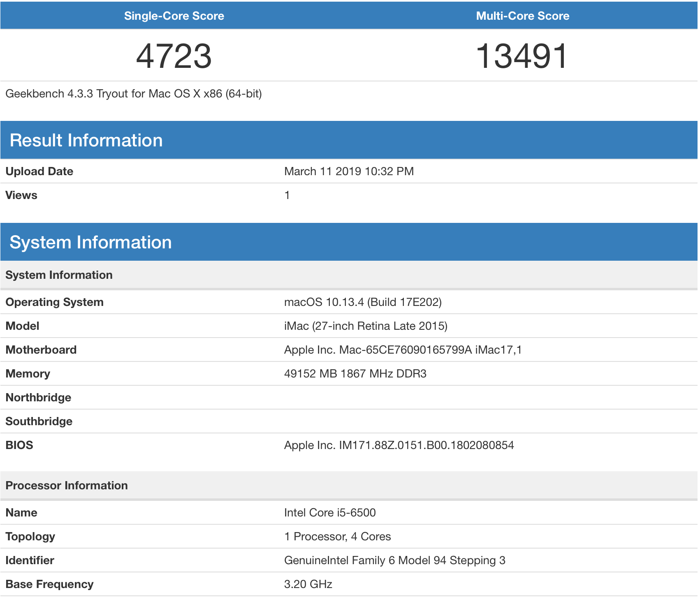This screenshot has width=700, height=602.
Task: Select the 49152 MB 1867 MHz DDR3 value
Action: click(355, 374)
